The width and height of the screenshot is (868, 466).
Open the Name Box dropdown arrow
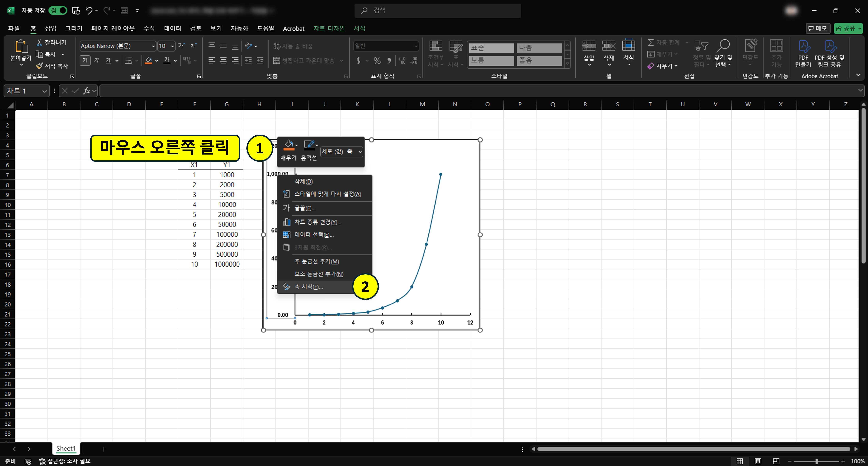tap(44, 91)
